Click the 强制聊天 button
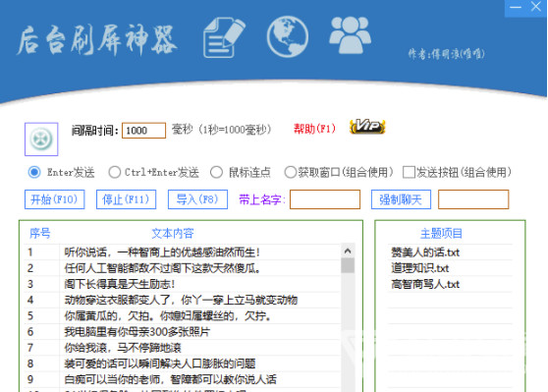Viewport: 548px width, 392px height. pyautogui.click(x=401, y=199)
